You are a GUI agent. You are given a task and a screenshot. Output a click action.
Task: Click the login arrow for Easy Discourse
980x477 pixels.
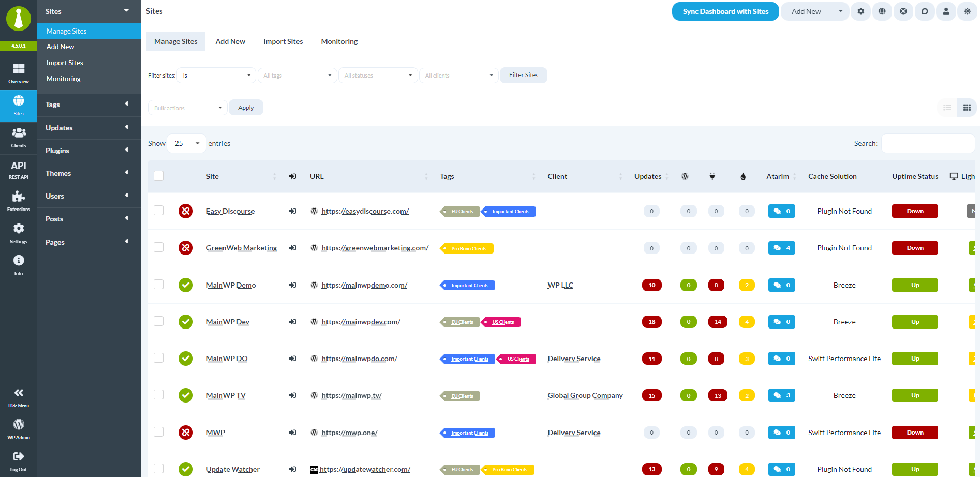[x=292, y=211]
